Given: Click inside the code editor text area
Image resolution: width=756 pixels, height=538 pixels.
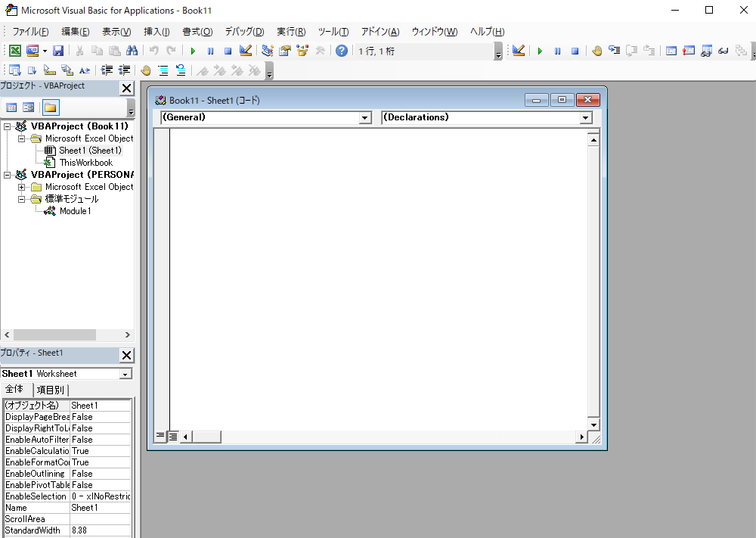Looking at the screenshot, I should click(x=379, y=278).
